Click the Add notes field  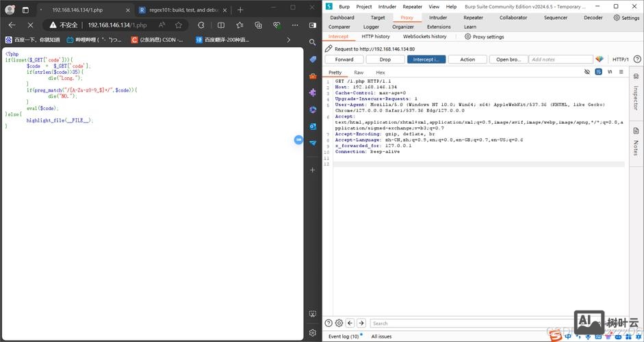[x=561, y=60]
